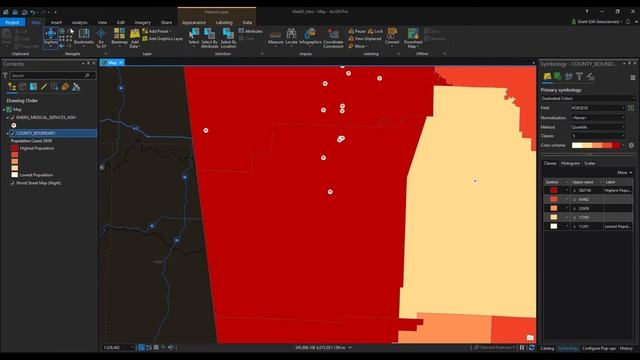Open the Attributes pane button
Screen dimensions: 640x360
tap(251, 31)
